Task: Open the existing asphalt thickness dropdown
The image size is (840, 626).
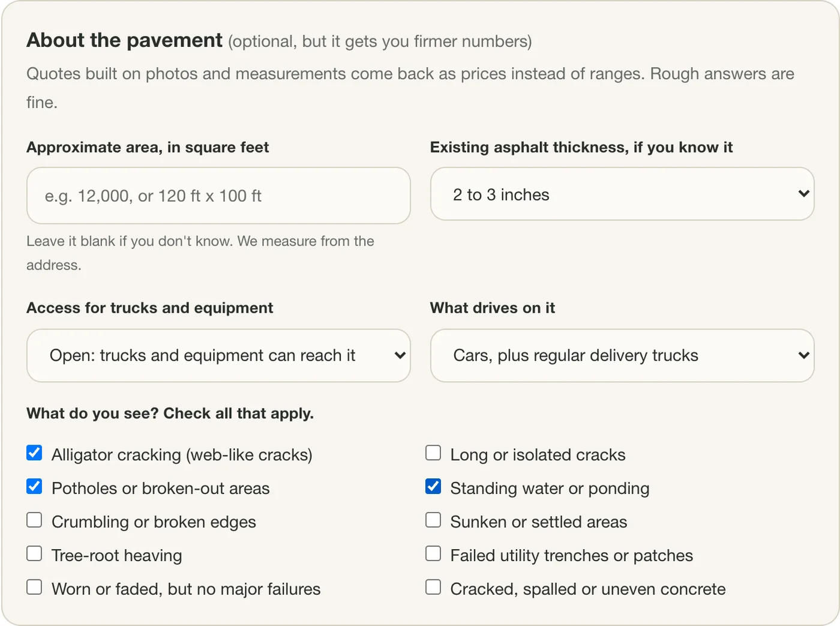Action: tap(622, 194)
